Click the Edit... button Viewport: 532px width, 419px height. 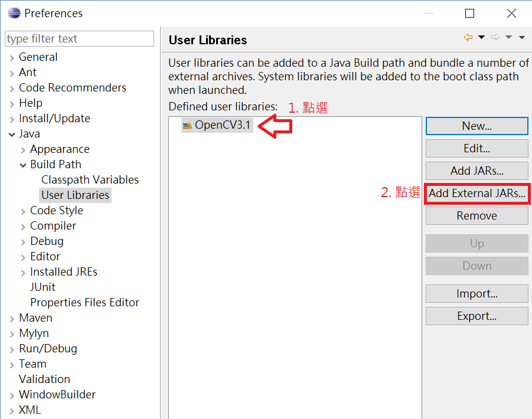point(476,149)
